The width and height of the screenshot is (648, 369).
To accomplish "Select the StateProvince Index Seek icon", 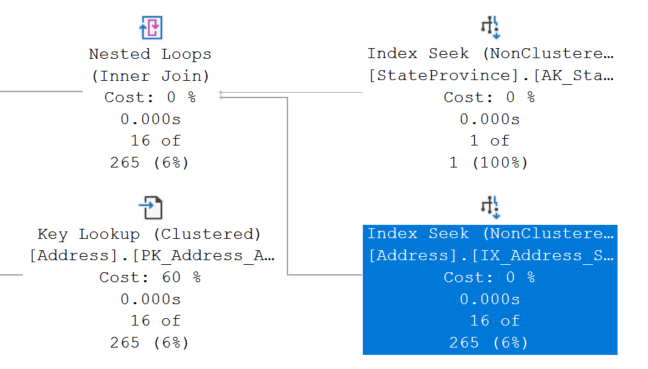I will pyautogui.click(x=490, y=27).
